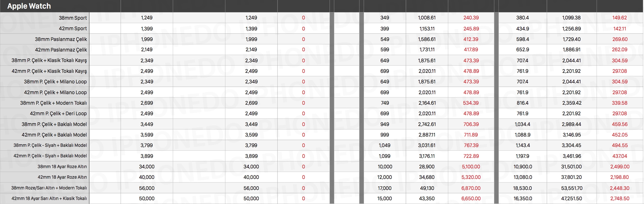
Task: Select the 2,359.42 cell
Action: [x=572, y=103]
